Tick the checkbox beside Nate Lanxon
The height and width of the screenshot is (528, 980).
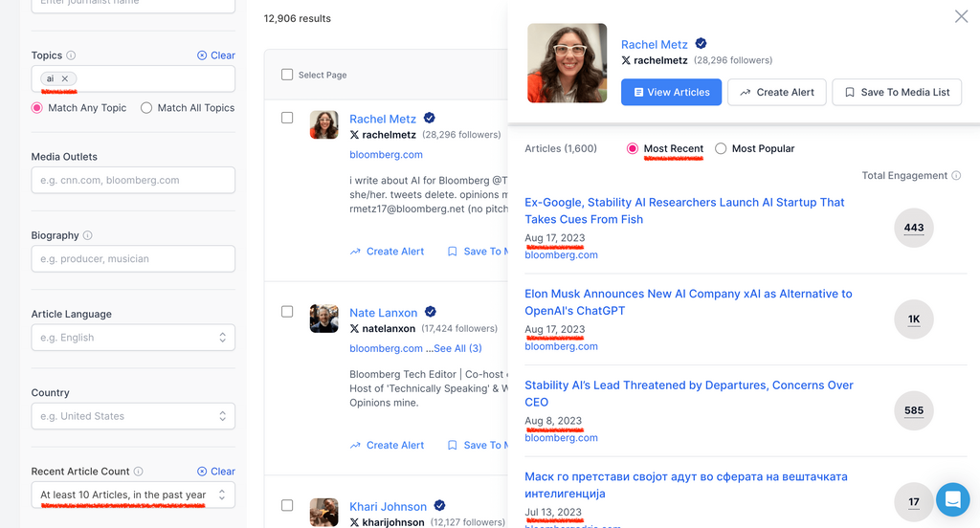coord(287,312)
